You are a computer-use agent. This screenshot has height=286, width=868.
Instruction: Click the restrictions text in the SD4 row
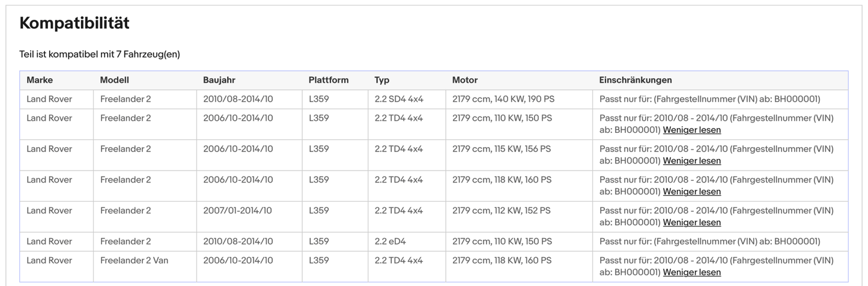point(709,99)
